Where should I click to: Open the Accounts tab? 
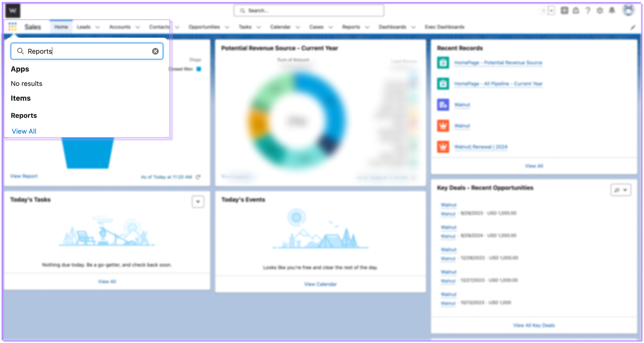click(120, 27)
